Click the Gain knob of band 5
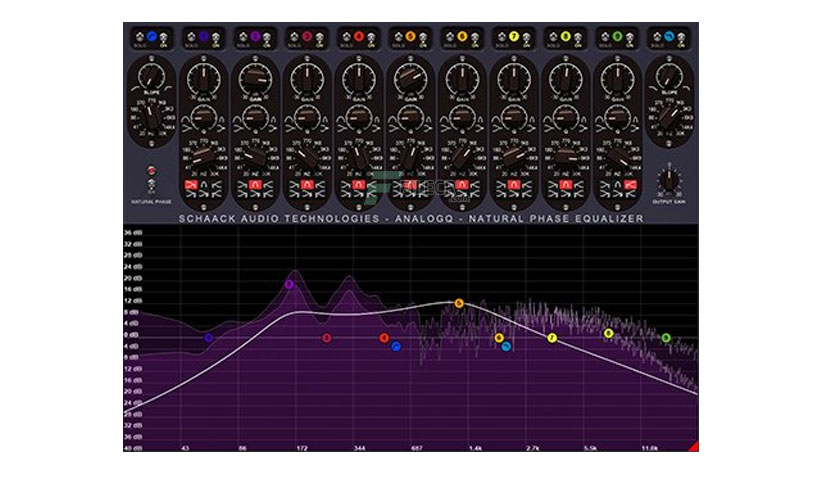Image resolution: width=836 pixels, height=484 pixels. click(411, 79)
